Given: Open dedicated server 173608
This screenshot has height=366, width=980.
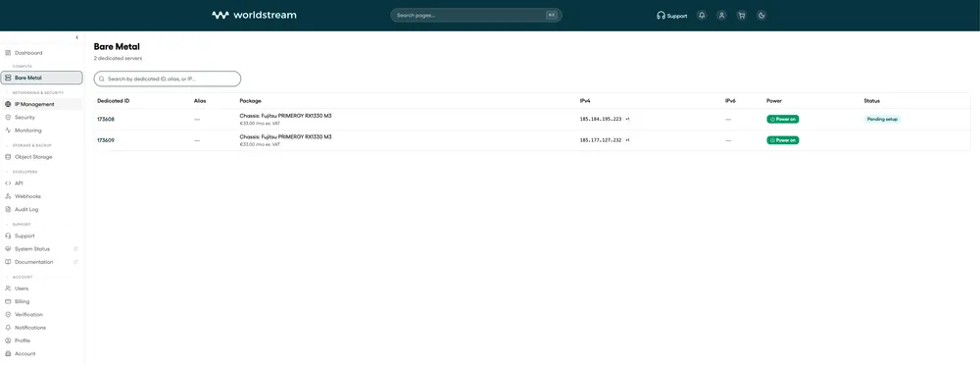Looking at the screenshot, I should tap(106, 119).
